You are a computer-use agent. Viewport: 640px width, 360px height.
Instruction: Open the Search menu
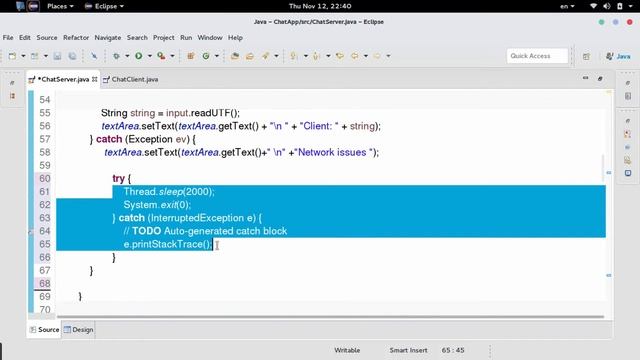137,38
